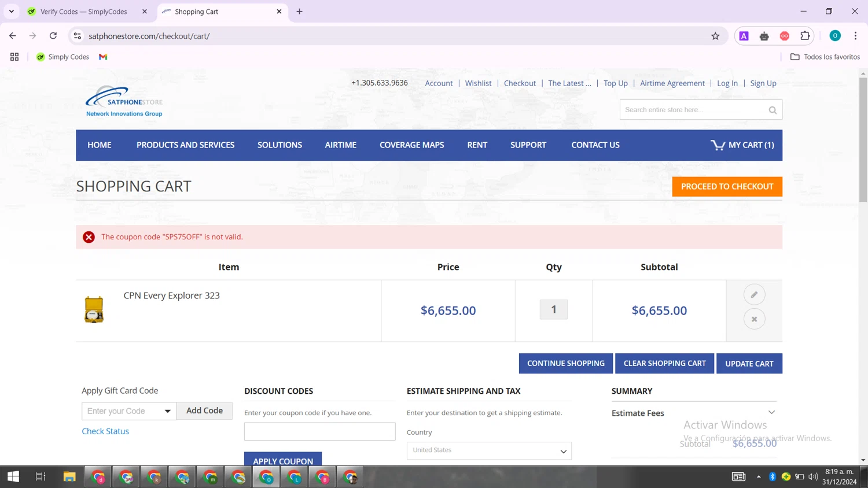
Task: Open MY CART (1) in navigation bar
Action: (742, 145)
